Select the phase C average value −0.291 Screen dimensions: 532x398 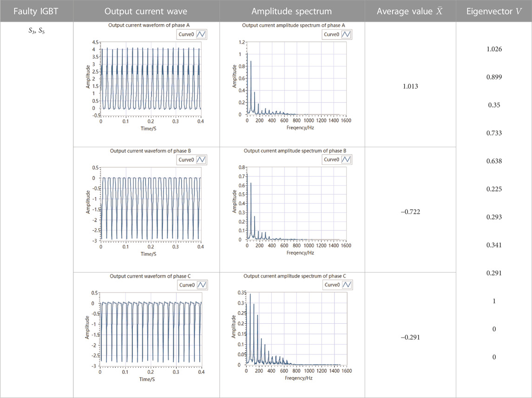pos(411,337)
